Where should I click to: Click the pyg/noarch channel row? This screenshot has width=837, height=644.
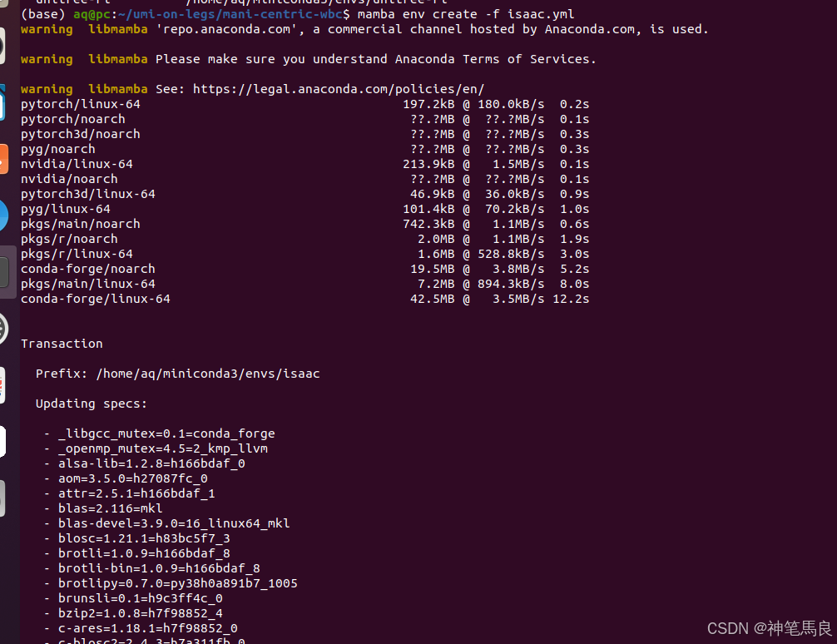pyautogui.click(x=305, y=148)
